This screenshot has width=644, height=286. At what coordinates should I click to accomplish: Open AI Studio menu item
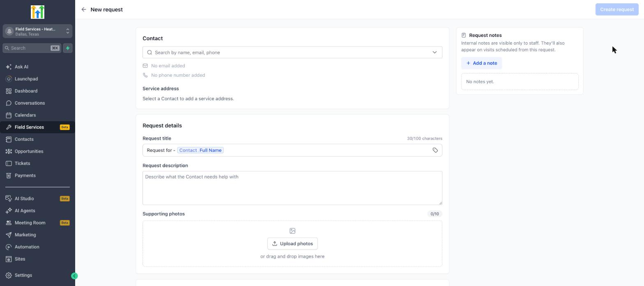[37, 199]
